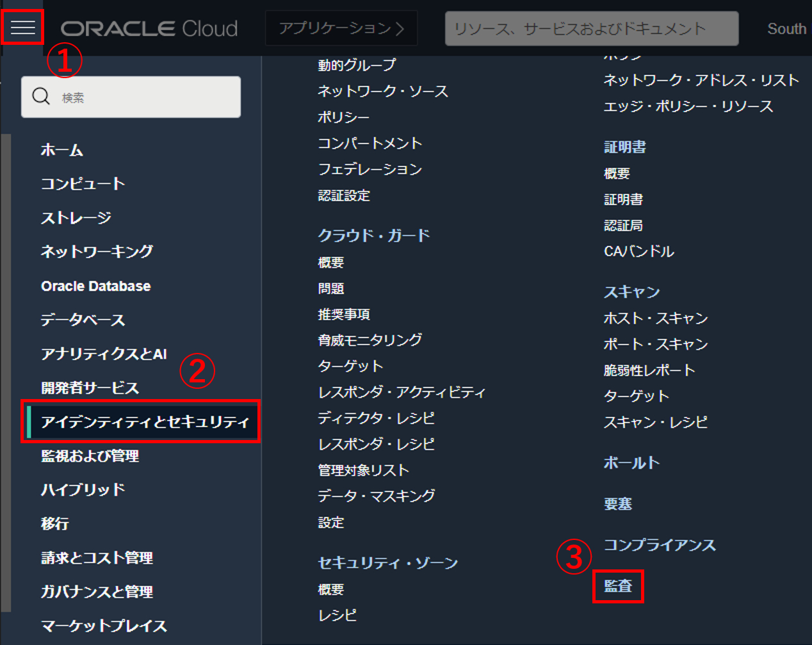
Task: Click the resource search field in header
Action: [591, 29]
